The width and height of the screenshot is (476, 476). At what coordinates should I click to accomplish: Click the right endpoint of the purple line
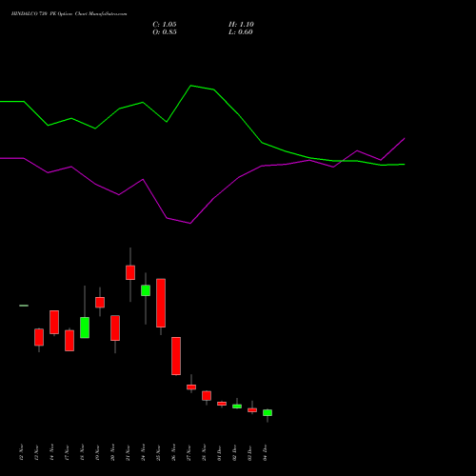(405, 138)
